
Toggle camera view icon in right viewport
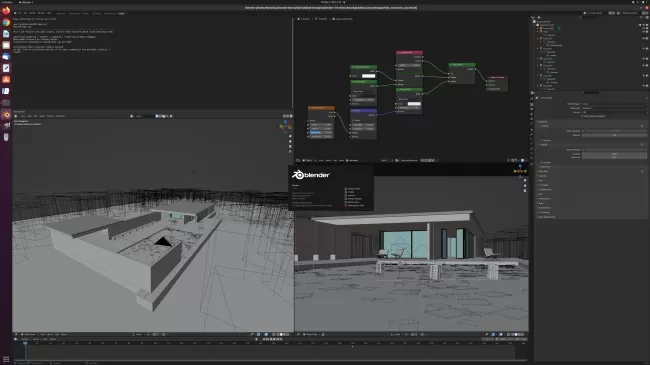point(525,190)
